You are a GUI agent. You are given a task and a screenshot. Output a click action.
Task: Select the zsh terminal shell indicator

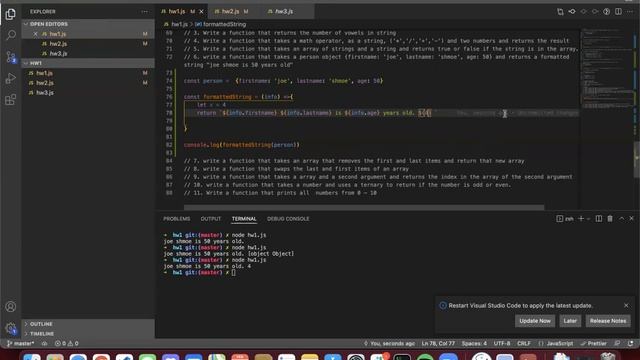tap(565, 219)
